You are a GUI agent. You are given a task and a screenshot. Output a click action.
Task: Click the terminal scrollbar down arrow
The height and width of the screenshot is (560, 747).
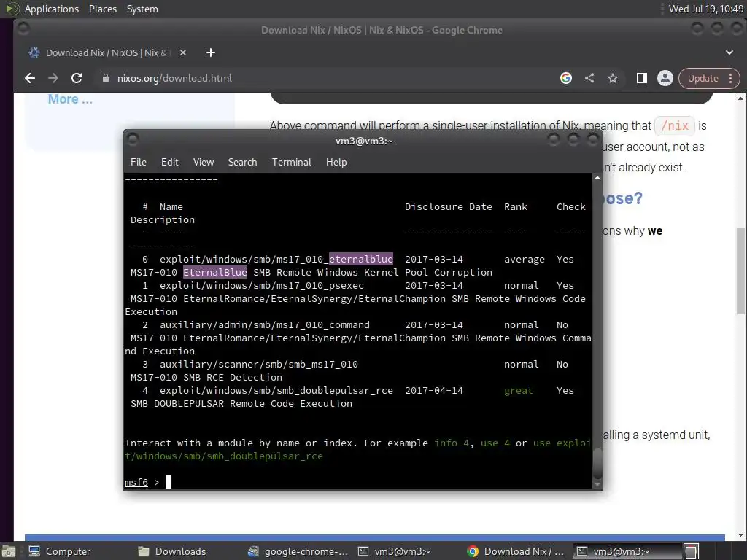pos(597,485)
